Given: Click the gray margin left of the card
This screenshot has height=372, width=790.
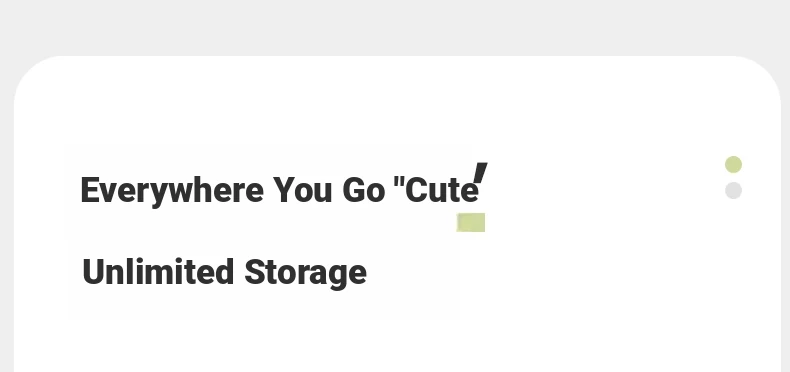Looking at the screenshot, I should [x=7, y=227].
